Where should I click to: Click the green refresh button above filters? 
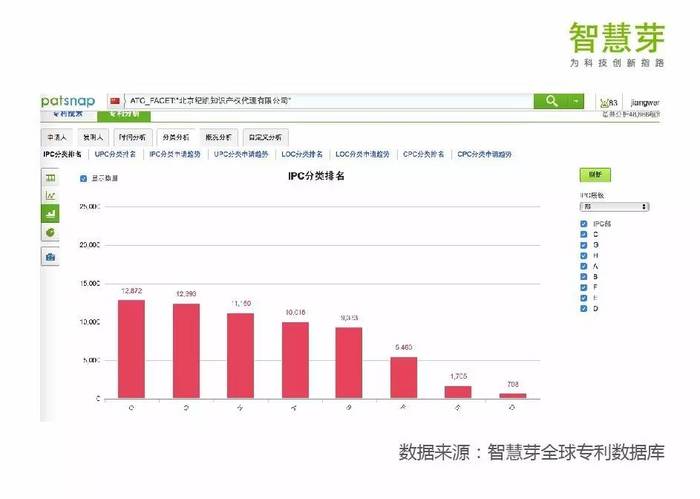pyautogui.click(x=595, y=175)
